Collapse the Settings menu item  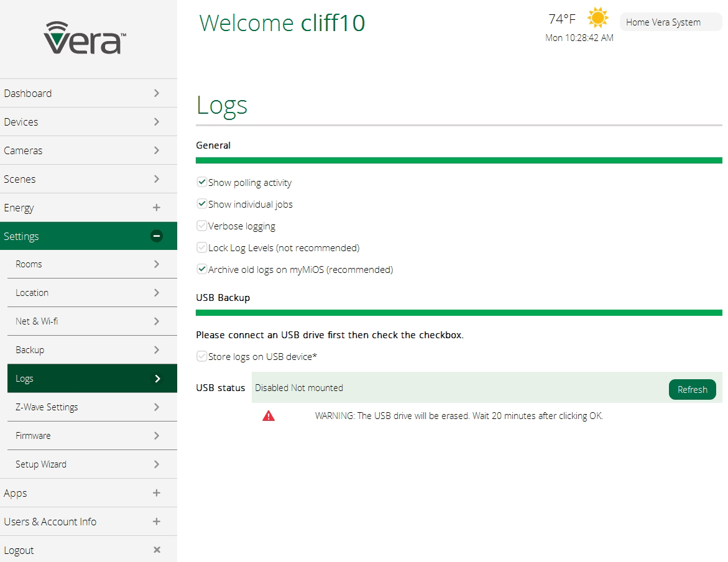(88, 236)
